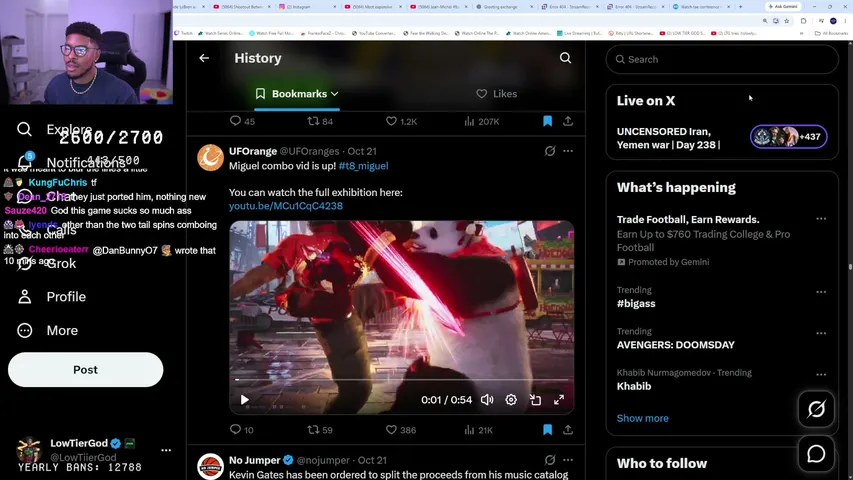Viewport: 853px width, 480px height.
Task: Open more options on UFOrange post
Action: (568, 151)
